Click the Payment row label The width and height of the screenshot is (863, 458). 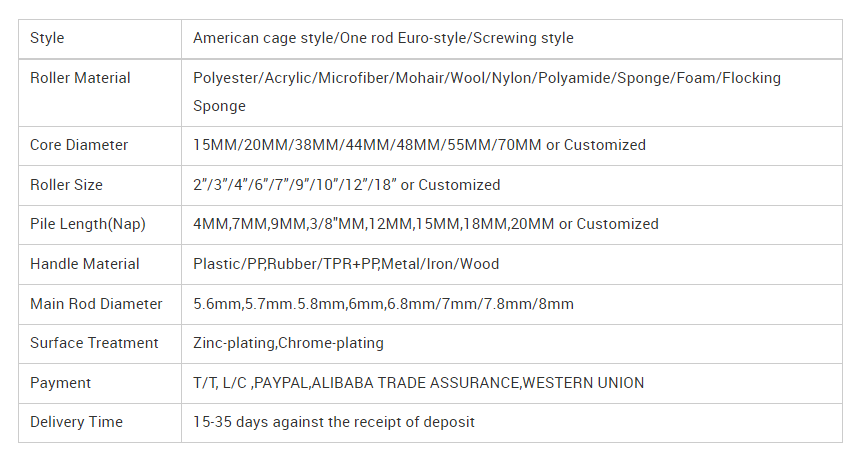point(60,383)
